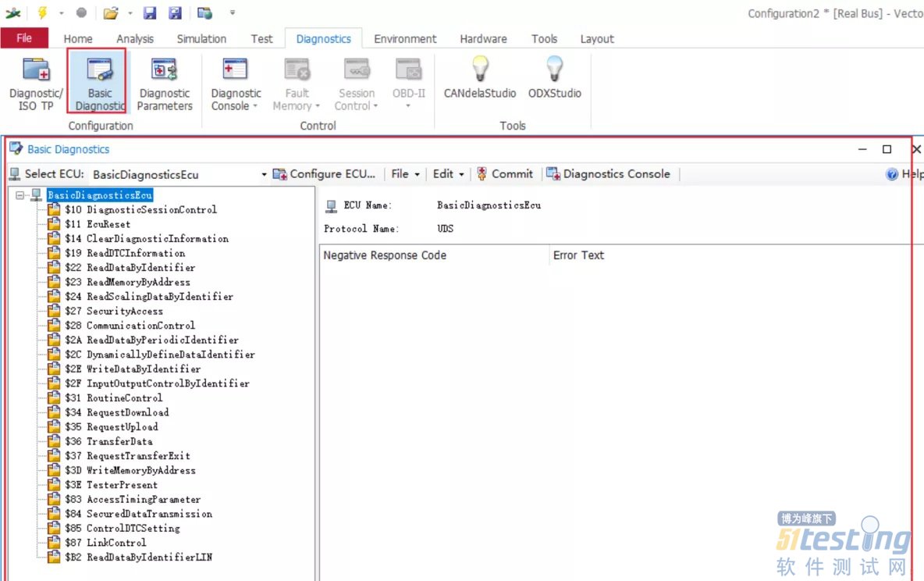Select $2F InputOutputControlByIdentifier service

[x=158, y=383]
